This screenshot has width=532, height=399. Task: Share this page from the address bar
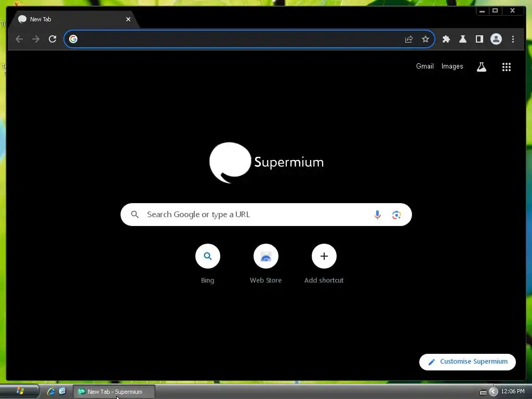(x=409, y=39)
